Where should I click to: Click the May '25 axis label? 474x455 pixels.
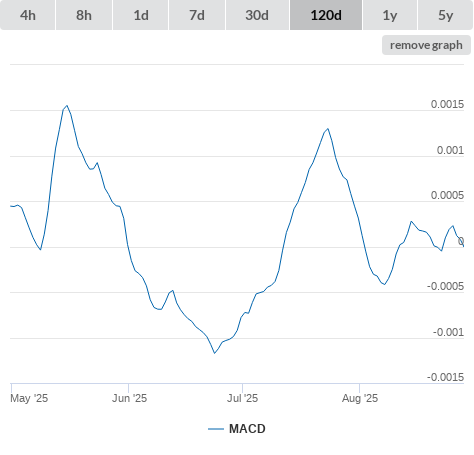(29, 398)
